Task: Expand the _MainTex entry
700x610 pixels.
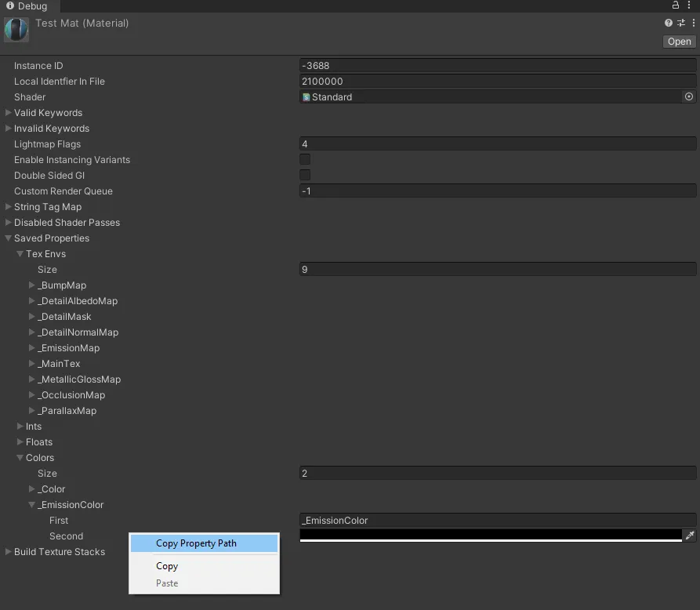Action: tap(31, 364)
